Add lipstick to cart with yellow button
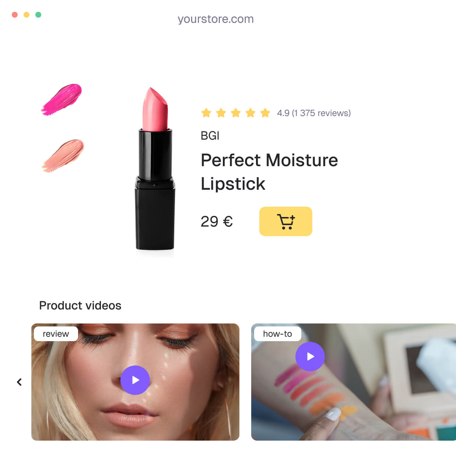 pos(285,221)
